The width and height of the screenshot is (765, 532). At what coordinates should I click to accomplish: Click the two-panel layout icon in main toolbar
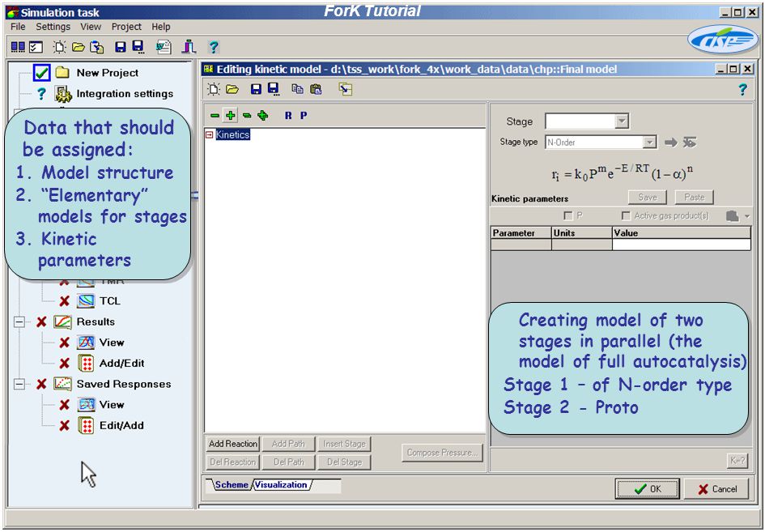click(x=18, y=47)
